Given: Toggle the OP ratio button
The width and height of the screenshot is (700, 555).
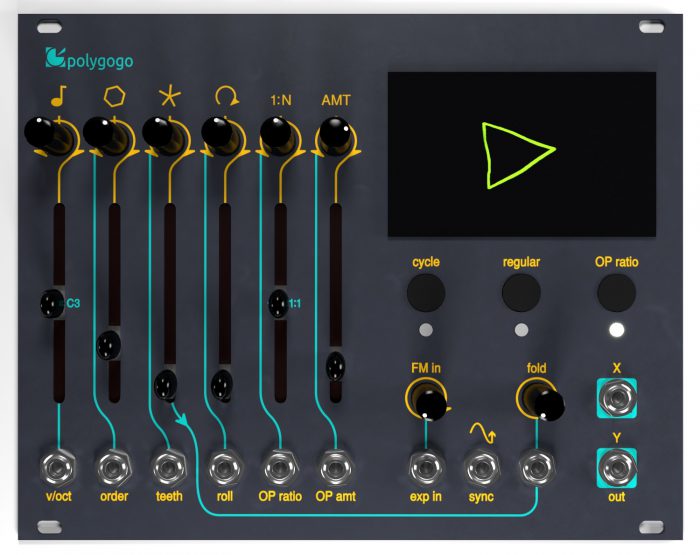Looking at the screenshot, I should point(617,293).
